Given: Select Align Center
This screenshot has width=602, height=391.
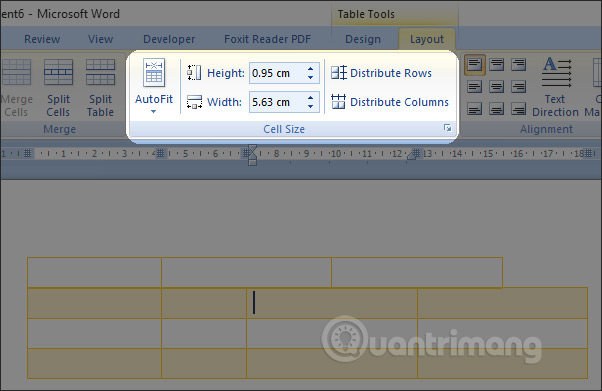Looking at the screenshot, I should pyautogui.click(x=496, y=87).
